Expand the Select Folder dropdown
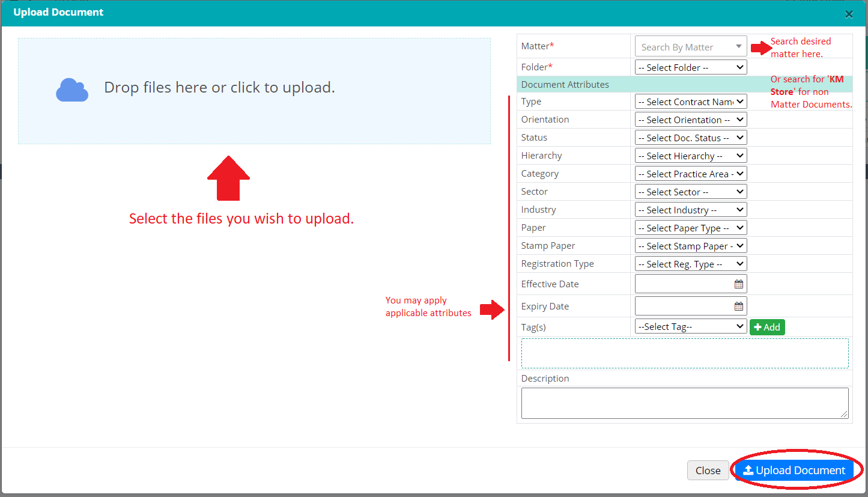 [690, 67]
